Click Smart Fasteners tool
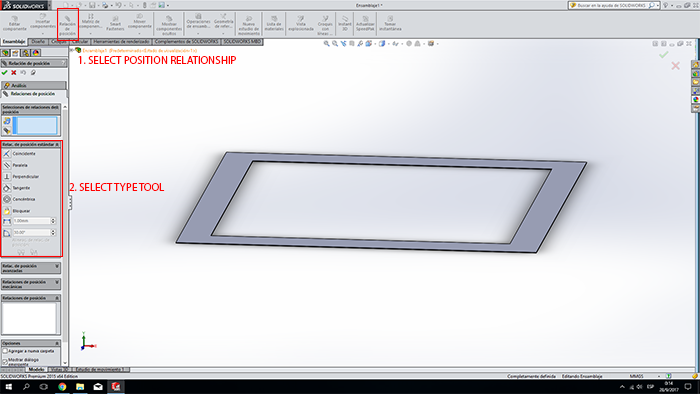 coord(115,24)
